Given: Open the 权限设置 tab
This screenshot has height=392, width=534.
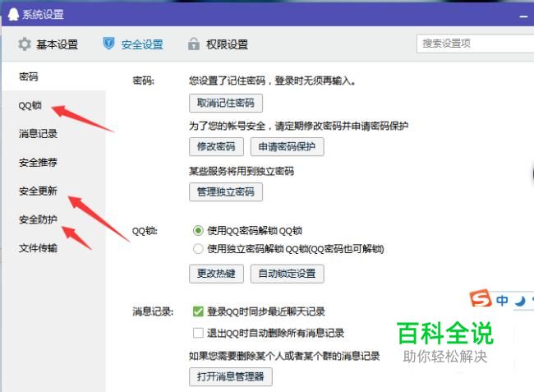Looking at the screenshot, I should 219,44.
